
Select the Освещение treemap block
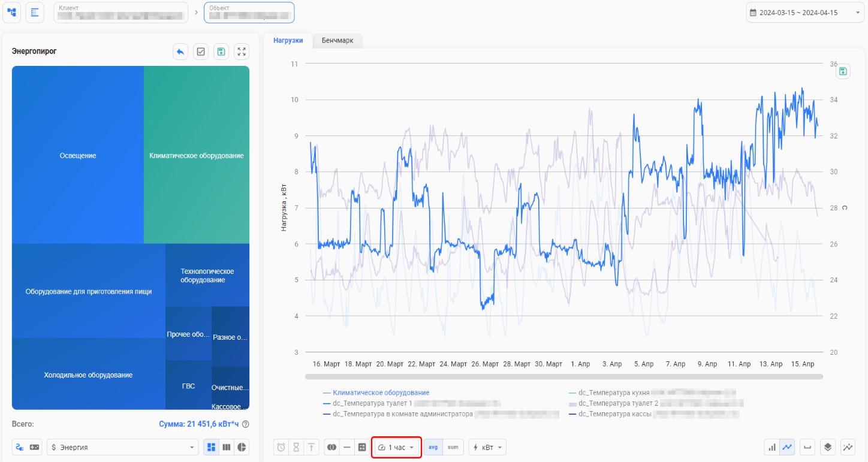point(78,155)
